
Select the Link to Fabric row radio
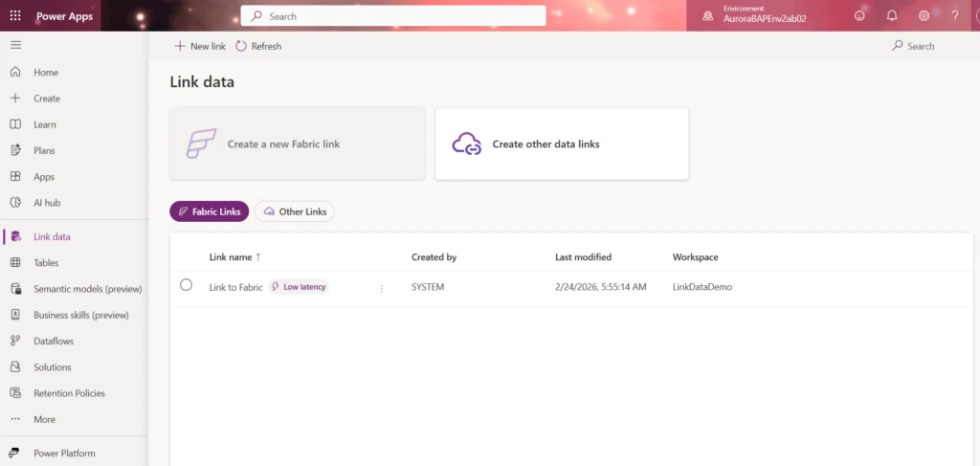(186, 285)
